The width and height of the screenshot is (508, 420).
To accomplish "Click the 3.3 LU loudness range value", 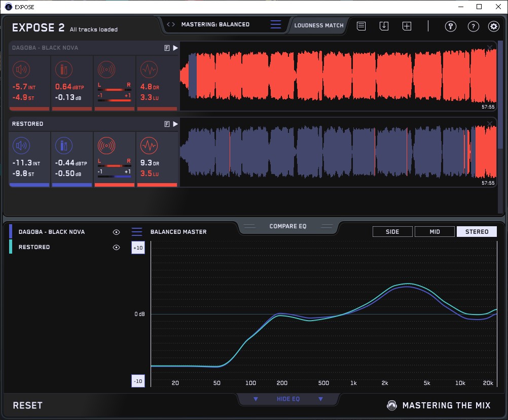I will point(150,97).
